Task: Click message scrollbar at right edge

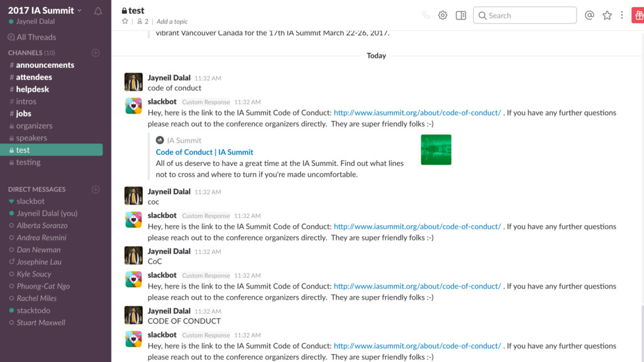Action: 642,332
